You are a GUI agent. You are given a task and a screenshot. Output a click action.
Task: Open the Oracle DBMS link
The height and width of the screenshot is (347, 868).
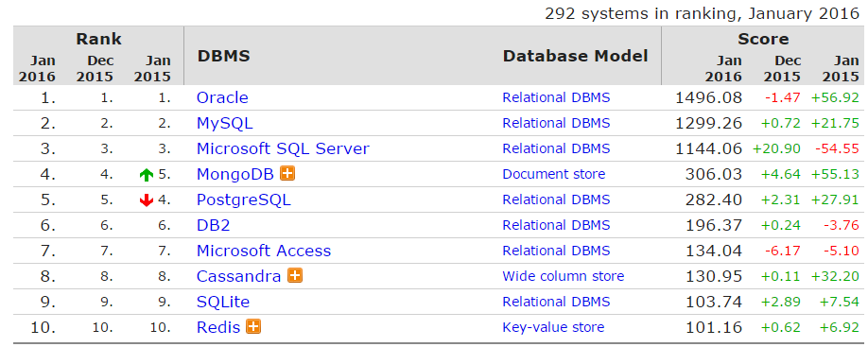222,97
